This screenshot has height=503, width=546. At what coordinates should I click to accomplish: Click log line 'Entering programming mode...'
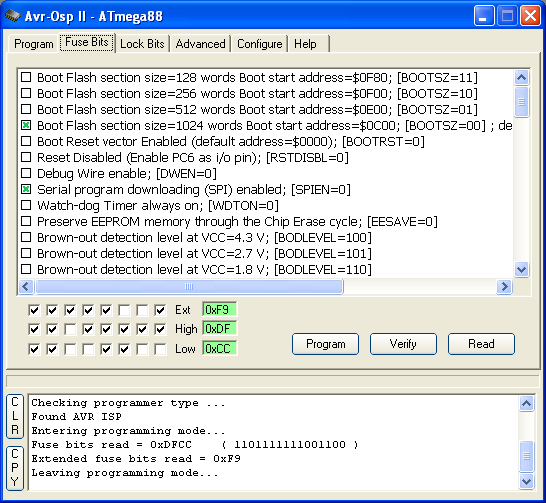128,431
